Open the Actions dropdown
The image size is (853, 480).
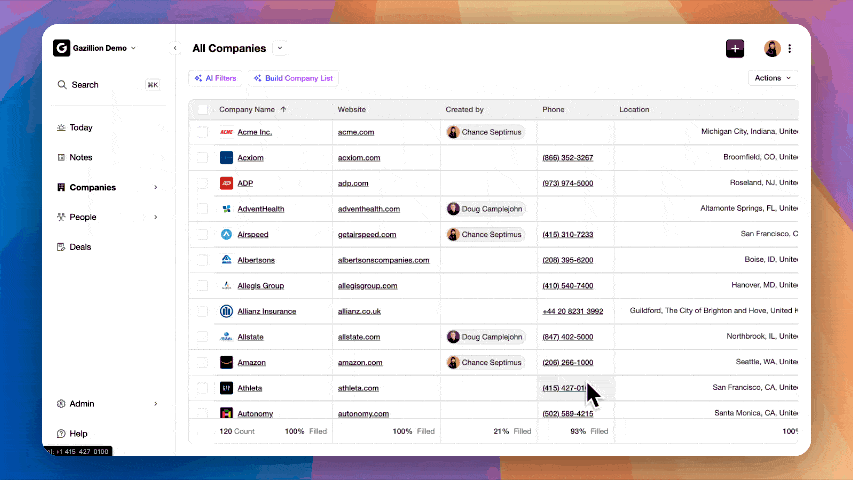coord(772,78)
